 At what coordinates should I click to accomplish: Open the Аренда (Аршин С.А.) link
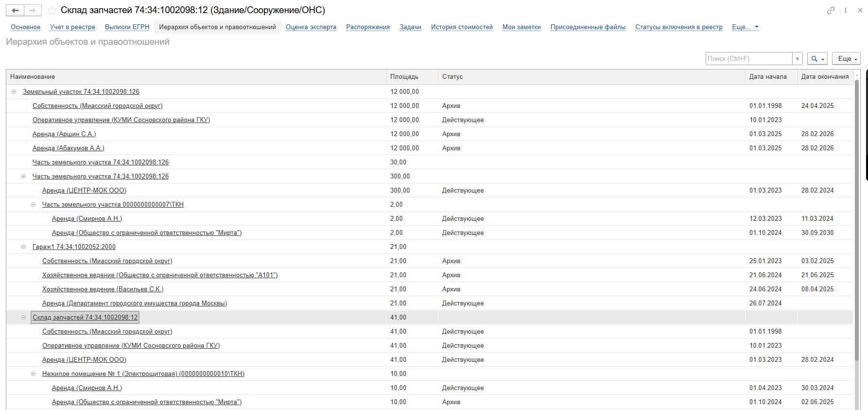pyautogui.click(x=64, y=134)
